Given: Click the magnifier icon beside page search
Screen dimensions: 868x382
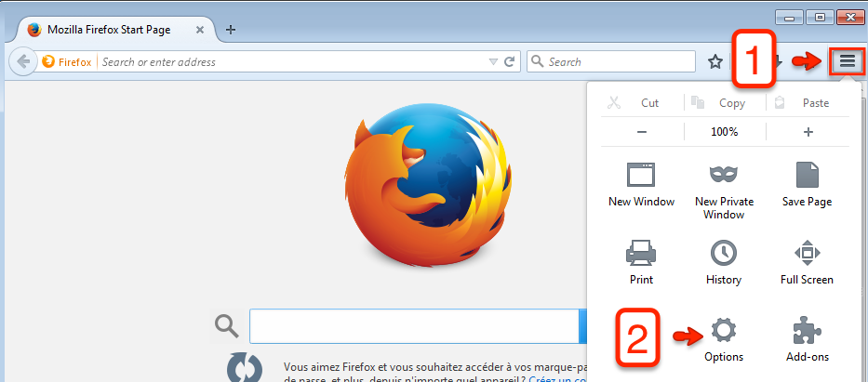Looking at the screenshot, I should pos(226,327).
